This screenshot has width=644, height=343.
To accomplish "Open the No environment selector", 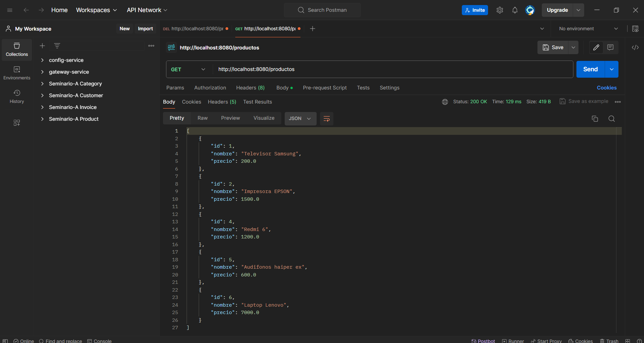I will [x=588, y=29].
